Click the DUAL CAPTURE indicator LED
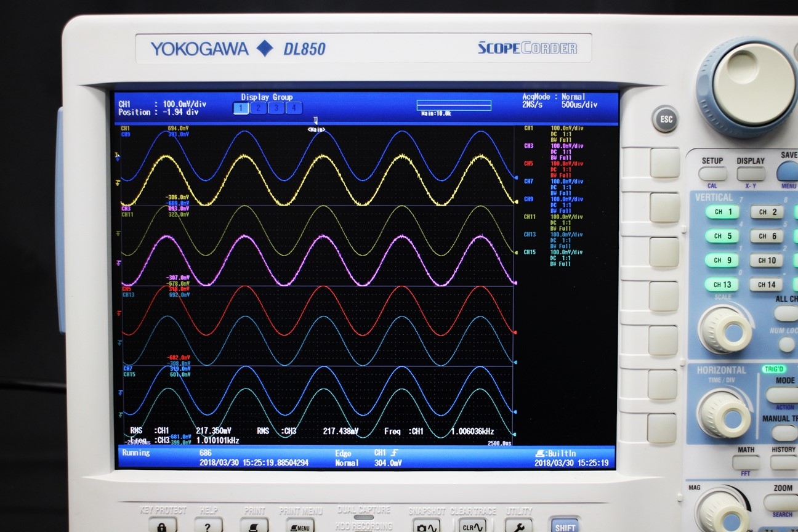This screenshot has width=798, height=532. [363, 518]
